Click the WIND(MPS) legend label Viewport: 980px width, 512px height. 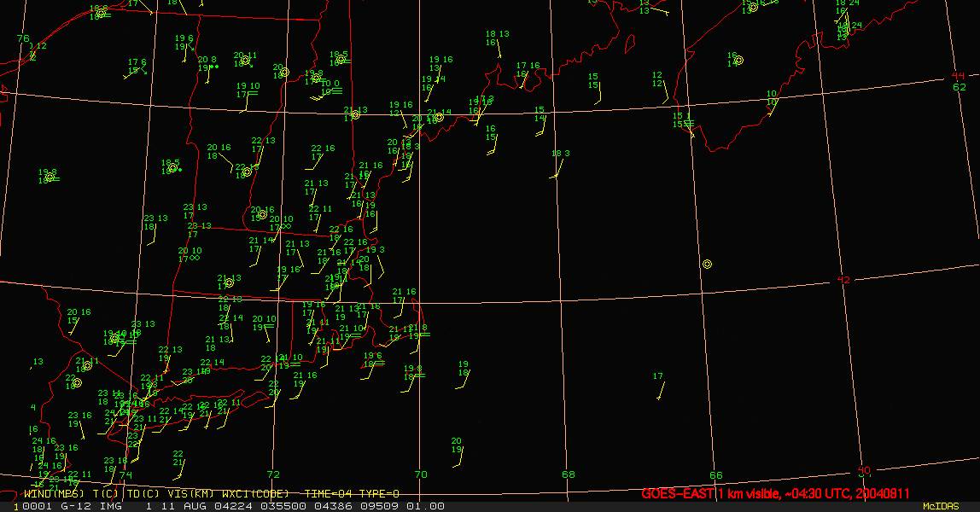click(x=55, y=494)
